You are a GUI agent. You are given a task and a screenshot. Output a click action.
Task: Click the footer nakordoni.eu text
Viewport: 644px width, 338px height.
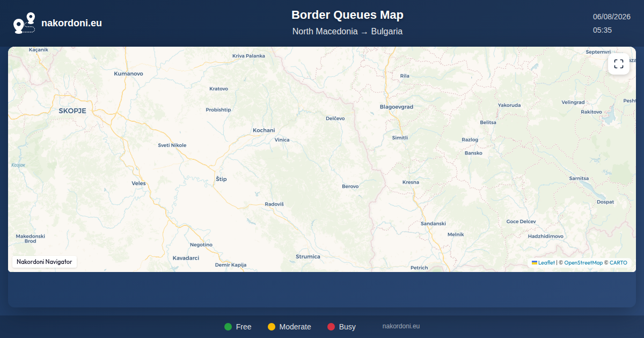401,326
